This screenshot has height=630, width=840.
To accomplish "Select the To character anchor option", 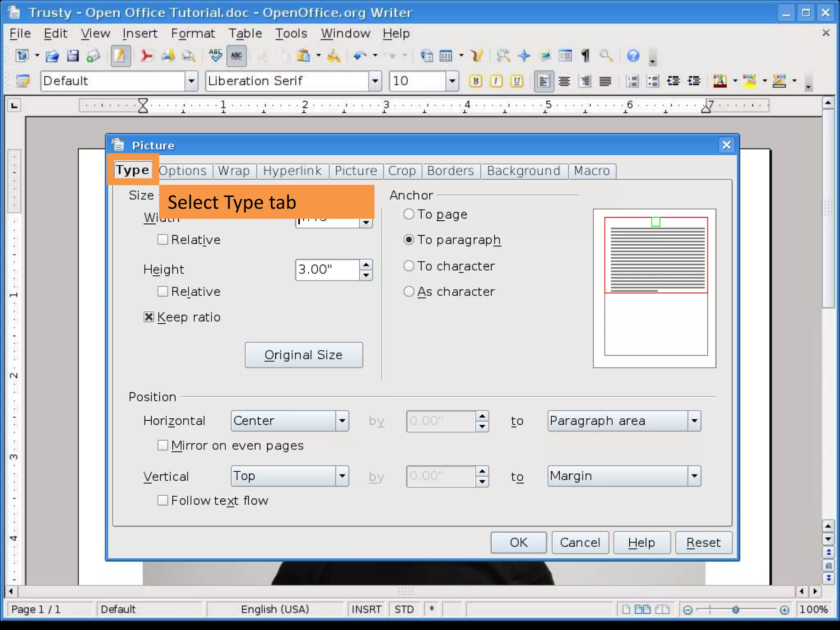I will click(x=409, y=266).
